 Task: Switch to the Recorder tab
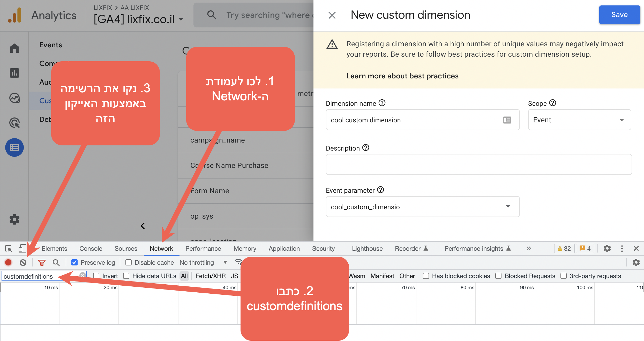(411, 249)
